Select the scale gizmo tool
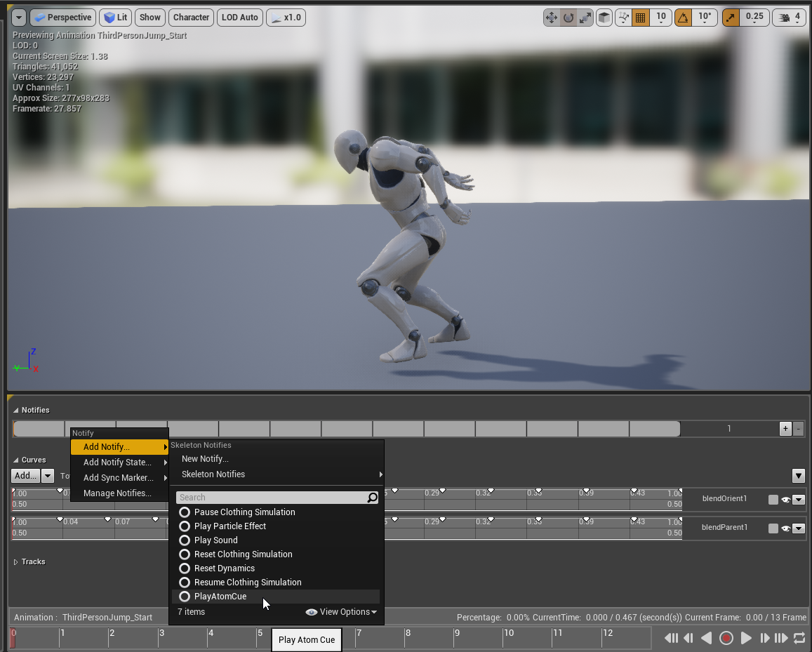This screenshot has height=652, width=812. coord(585,18)
